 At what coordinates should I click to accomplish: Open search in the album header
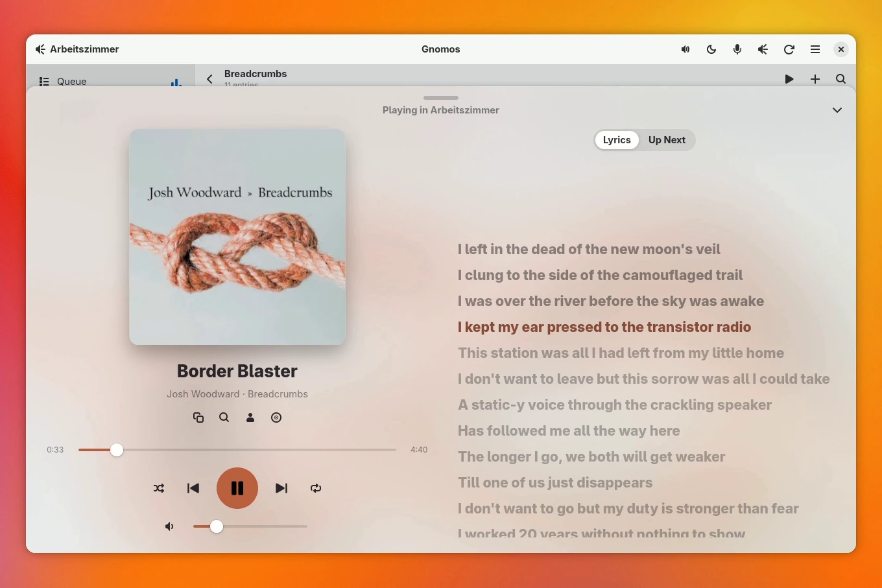point(841,79)
